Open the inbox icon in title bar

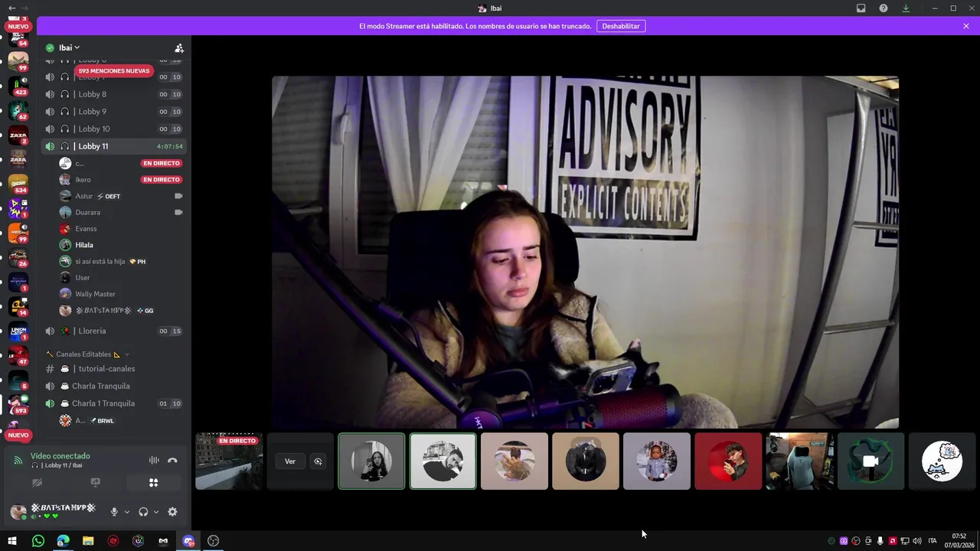(x=861, y=8)
